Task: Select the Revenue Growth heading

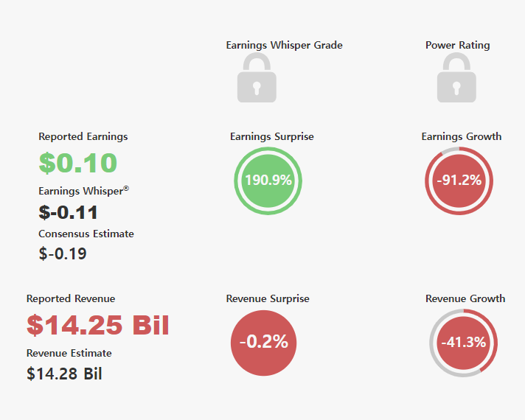Action: point(465,298)
